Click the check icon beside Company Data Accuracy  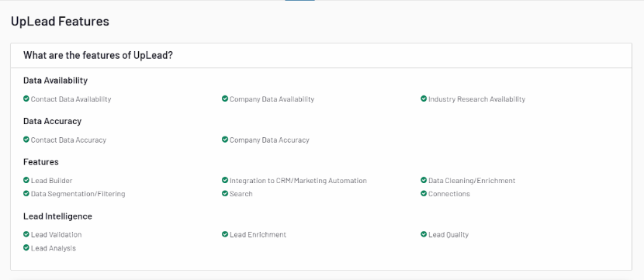[x=225, y=140]
